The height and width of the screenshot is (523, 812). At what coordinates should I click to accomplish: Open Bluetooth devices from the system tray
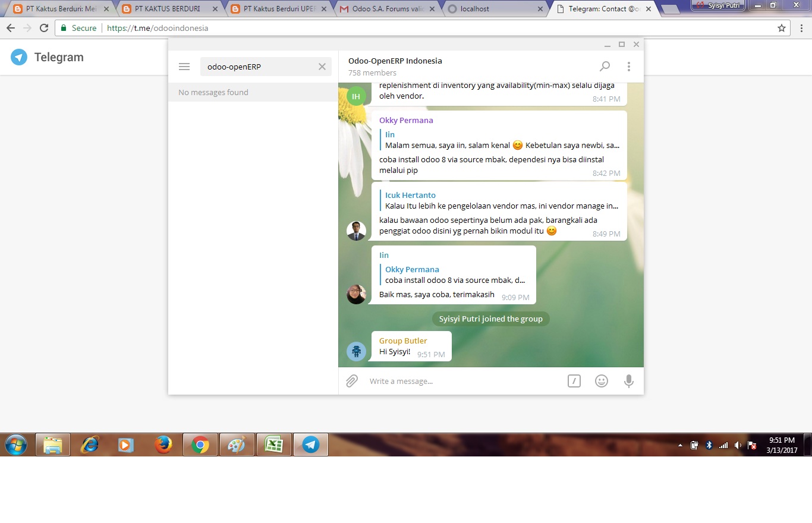tap(709, 445)
